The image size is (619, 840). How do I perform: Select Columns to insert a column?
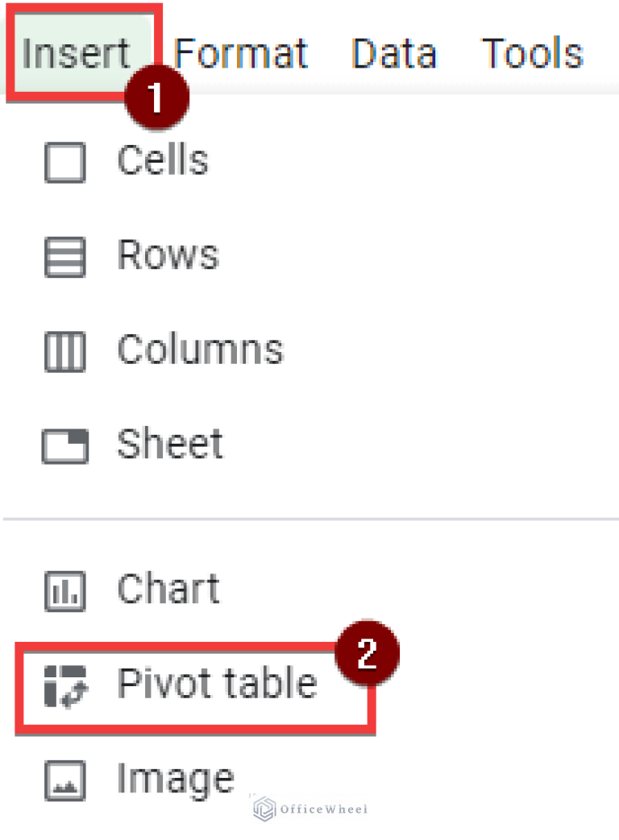[x=200, y=350]
